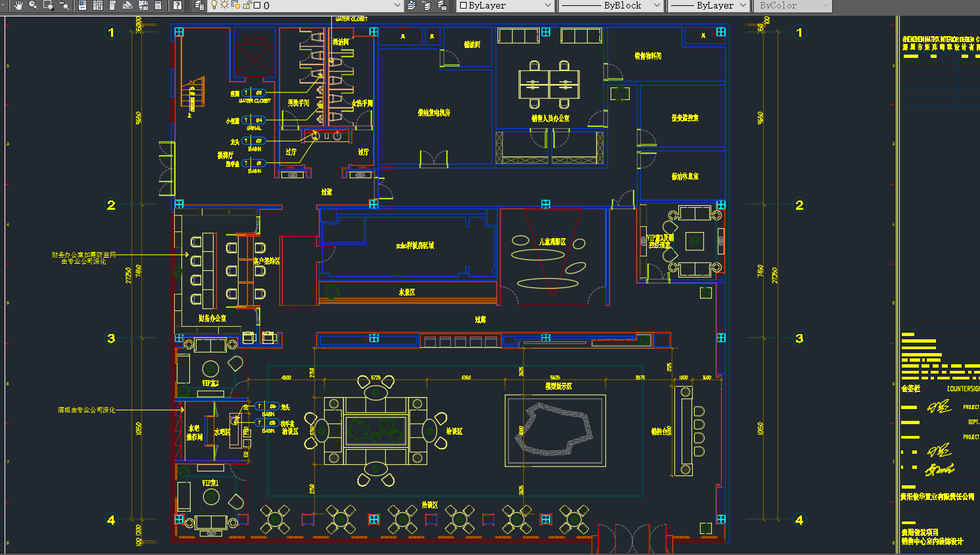Toggle freeze/thaw sun icon for layer 0
The image size is (980, 555).
pyautogui.click(x=225, y=5)
